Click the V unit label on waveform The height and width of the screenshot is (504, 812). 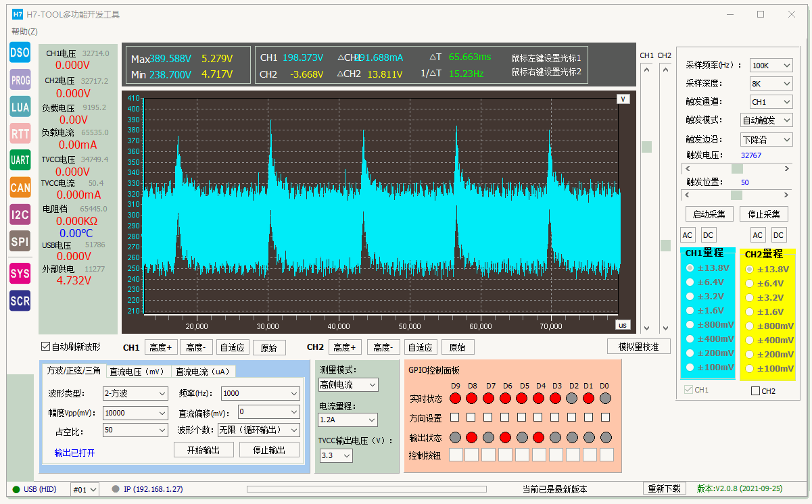click(623, 99)
